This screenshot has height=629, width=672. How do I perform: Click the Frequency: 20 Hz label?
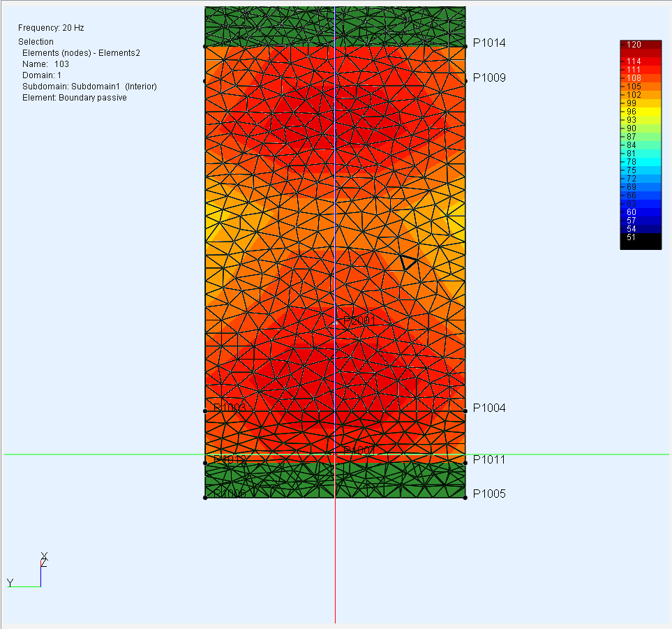click(51, 28)
